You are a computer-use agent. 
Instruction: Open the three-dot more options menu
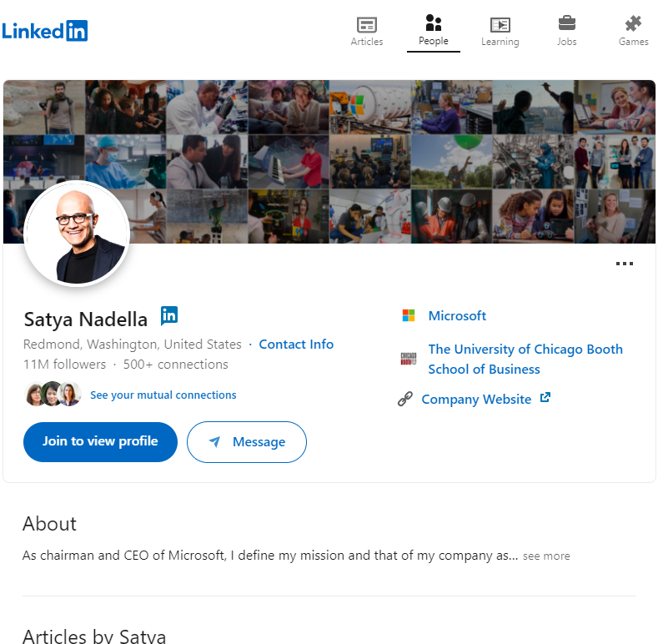click(x=625, y=264)
